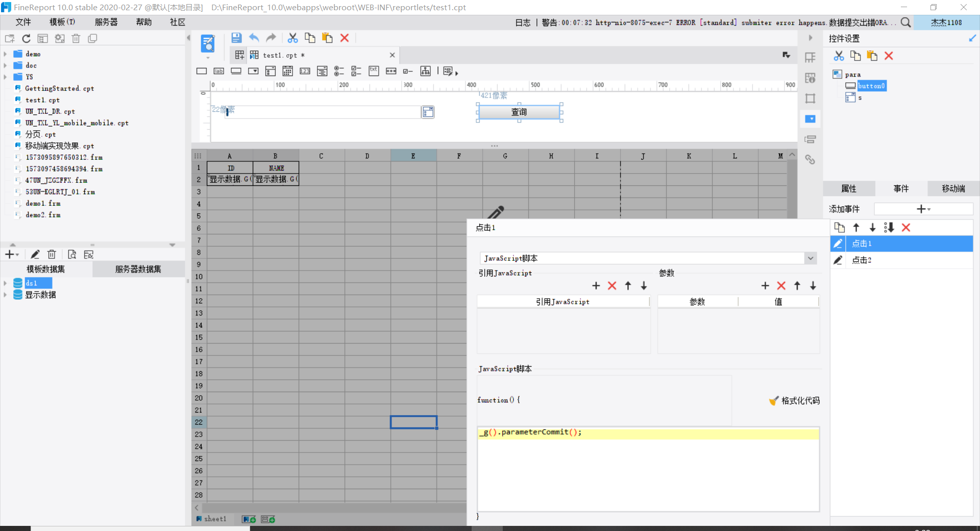Switch to the sheet1 tab
The width and height of the screenshot is (980, 531).
click(x=211, y=519)
